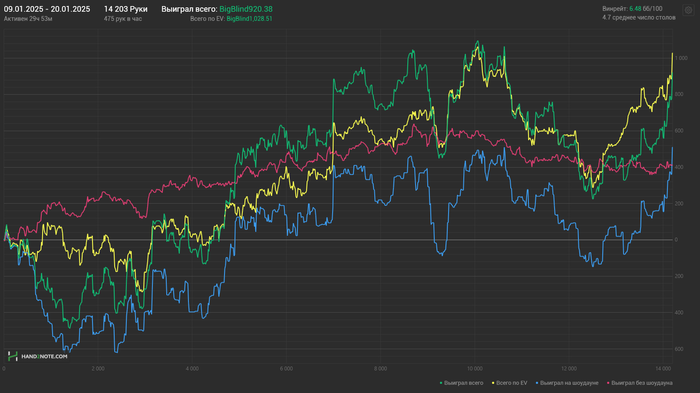700x393 pixels.
Task: Click the x-axis label 8 000
Action: [x=380, y=368]
